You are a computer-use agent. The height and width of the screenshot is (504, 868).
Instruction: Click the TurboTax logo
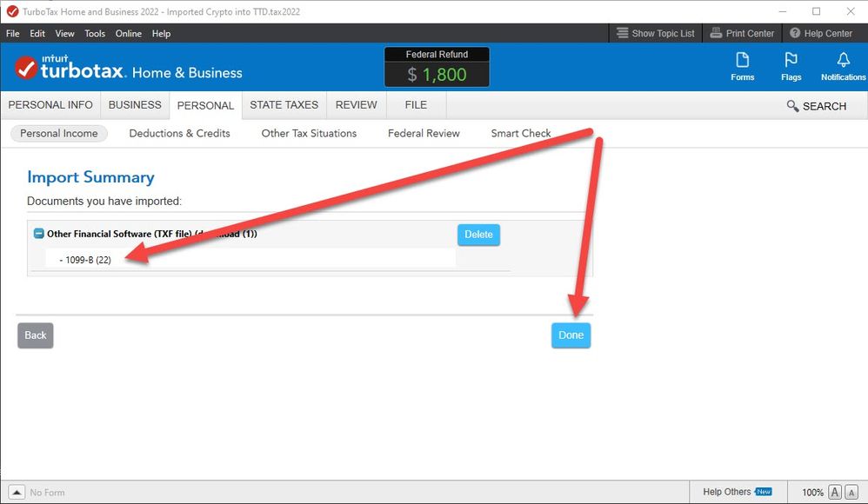[x=71, y=70]
